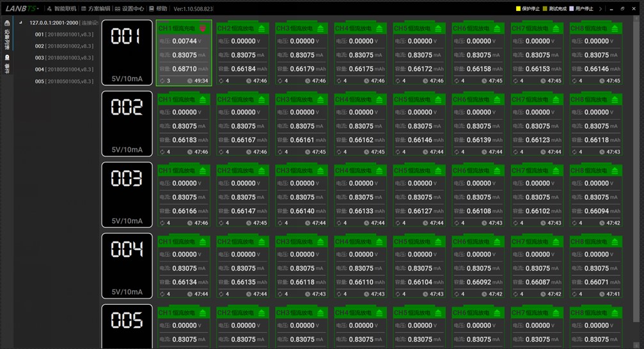The image size is (644, 349).
Task: Select device 005 in the device tree
Action: click(x=64, y=81)
